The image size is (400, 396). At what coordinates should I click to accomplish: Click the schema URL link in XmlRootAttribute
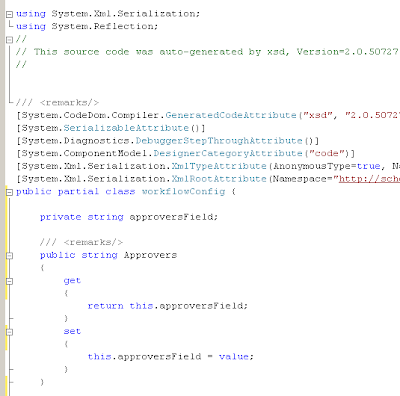point(369,179)
